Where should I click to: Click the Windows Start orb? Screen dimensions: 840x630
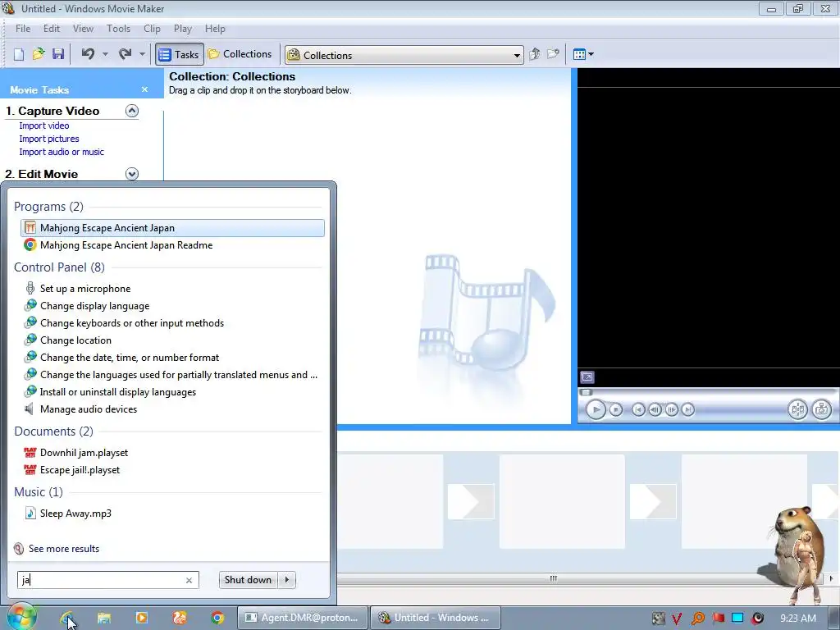tap(21, 617)
